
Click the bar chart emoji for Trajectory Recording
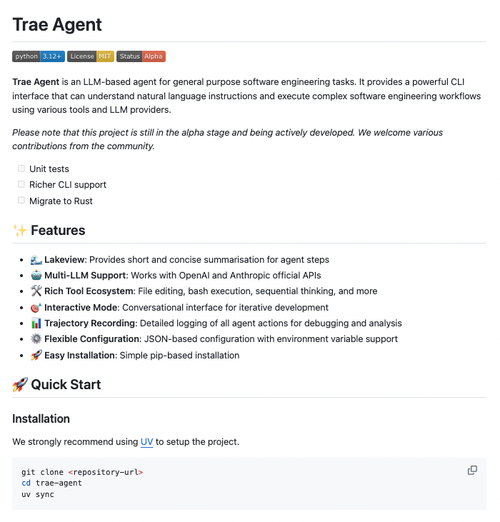click(36, 323)
